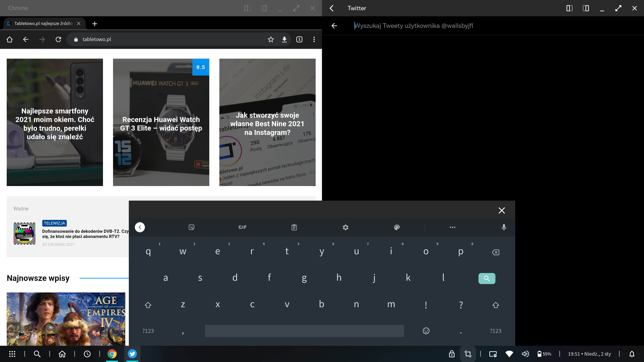
Task: Open taskbar search
Action: pos(37,354)
